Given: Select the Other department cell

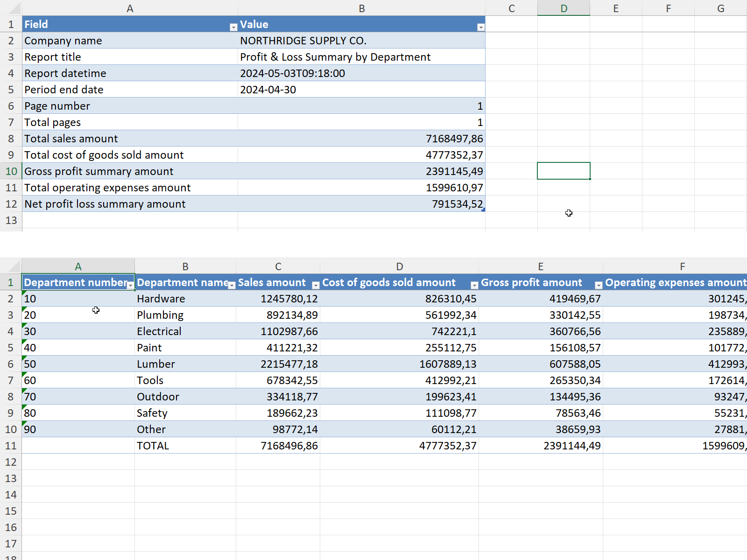Looking at the screenshot, I should click(x=185, y=429).
